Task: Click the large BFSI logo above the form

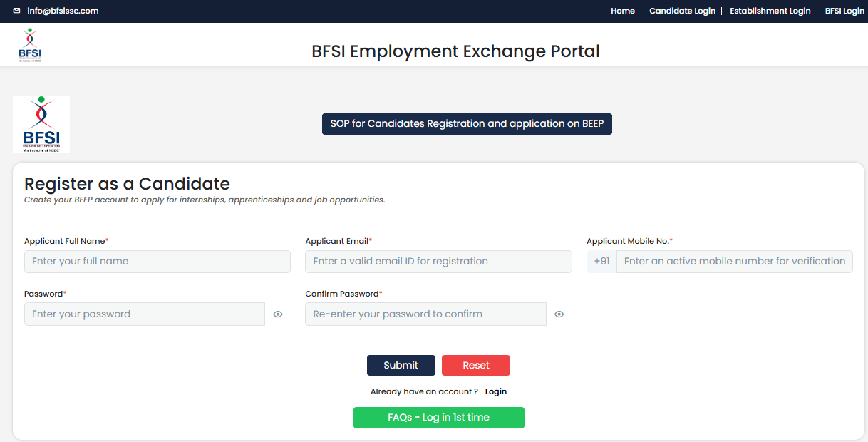Action: tap(41, 123)
